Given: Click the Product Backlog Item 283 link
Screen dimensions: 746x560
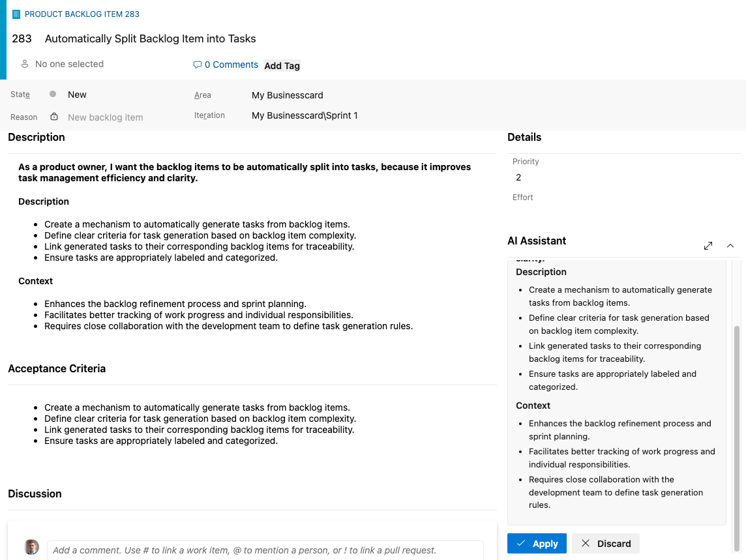Looking at the screenshot, I should [x=82, y=14].
